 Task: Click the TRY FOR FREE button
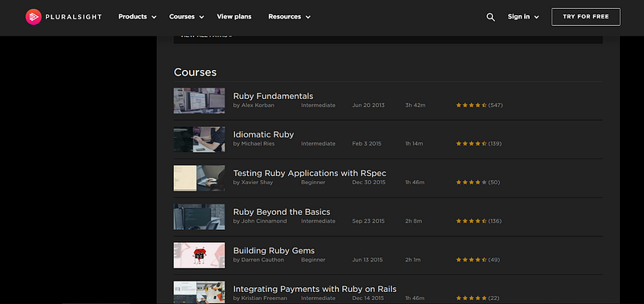[586, 17]
